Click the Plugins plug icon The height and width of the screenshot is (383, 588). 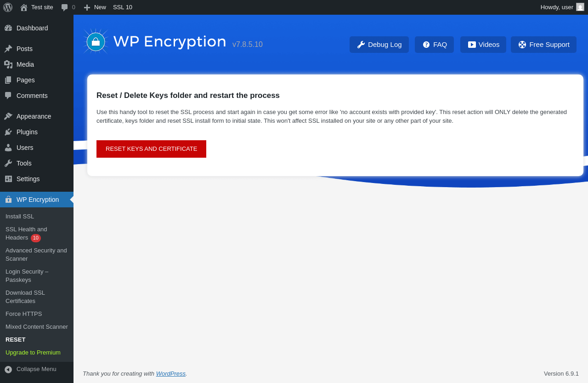click(8, 132)
